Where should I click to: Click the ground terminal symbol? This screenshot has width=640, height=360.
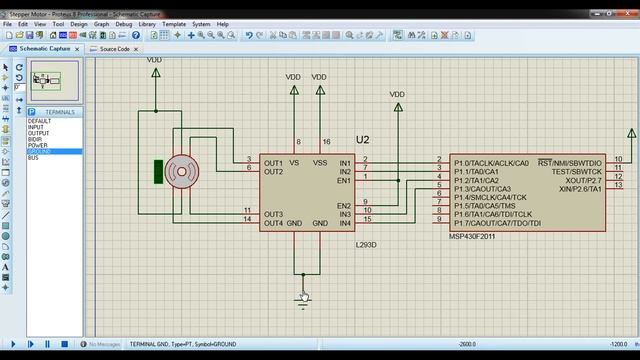303,302
